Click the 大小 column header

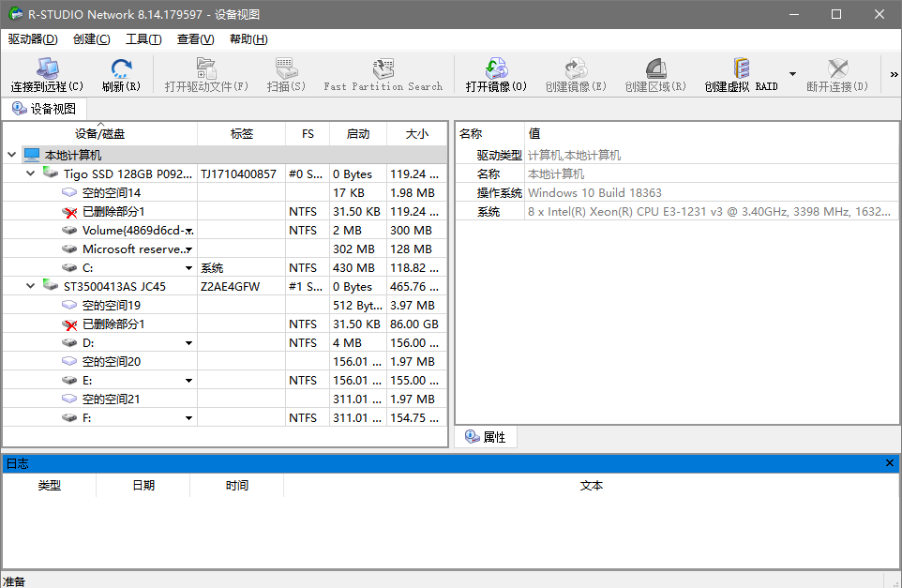point(416,134)
